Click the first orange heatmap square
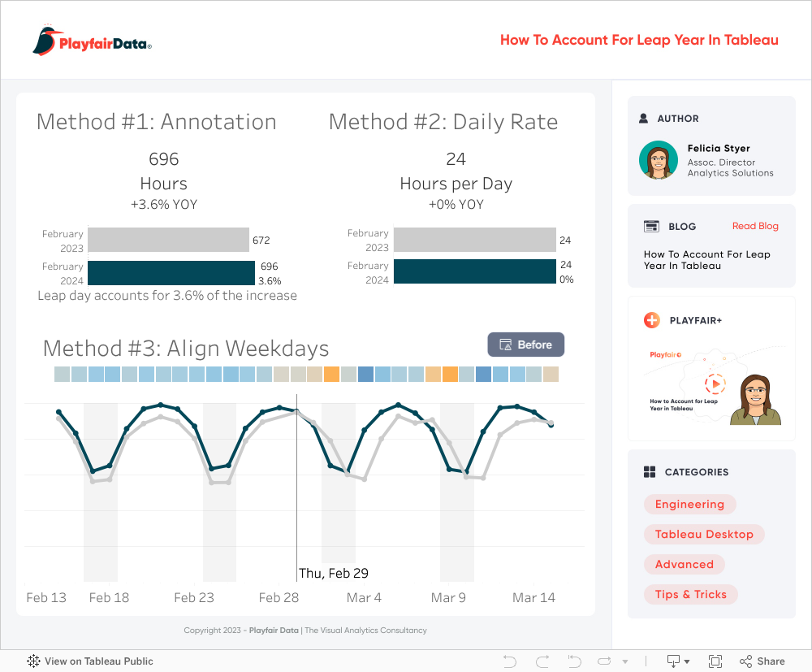The height and width of the screenshot is (672, 812). [x=331, y=374]
